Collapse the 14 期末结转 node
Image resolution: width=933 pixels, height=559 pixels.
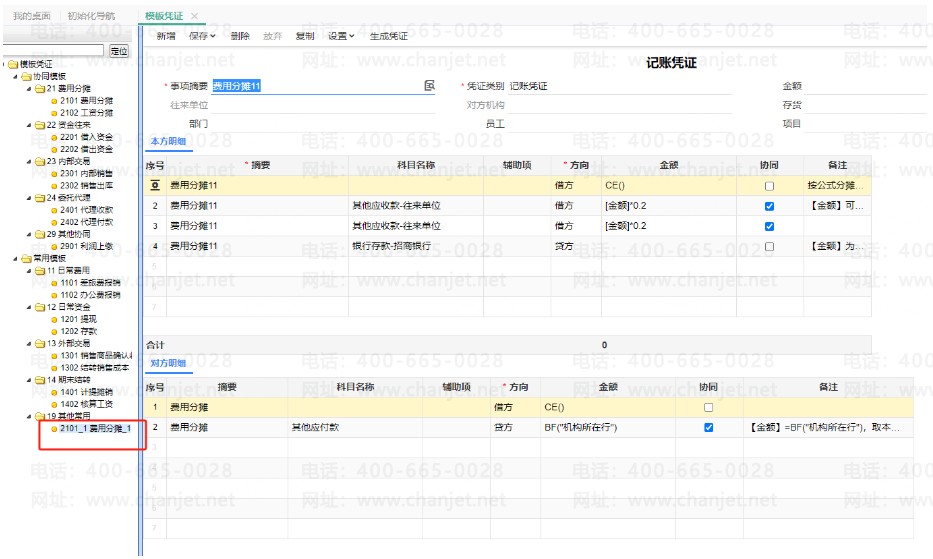click(x=29, y=380)
